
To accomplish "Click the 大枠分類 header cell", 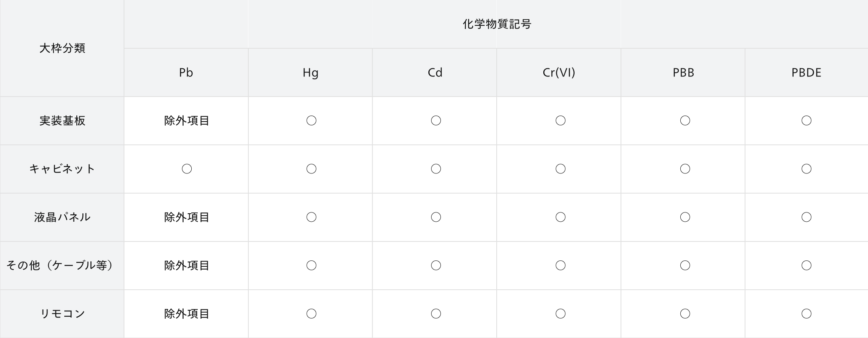I will click(x=62, y=48).
